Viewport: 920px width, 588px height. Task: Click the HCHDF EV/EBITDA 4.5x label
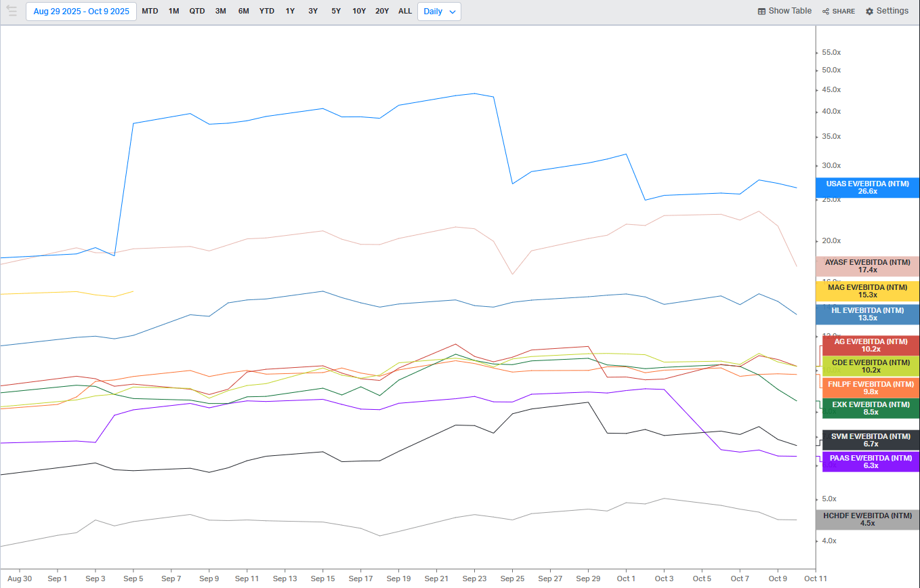pyautogui.click(x=867, y=520)
